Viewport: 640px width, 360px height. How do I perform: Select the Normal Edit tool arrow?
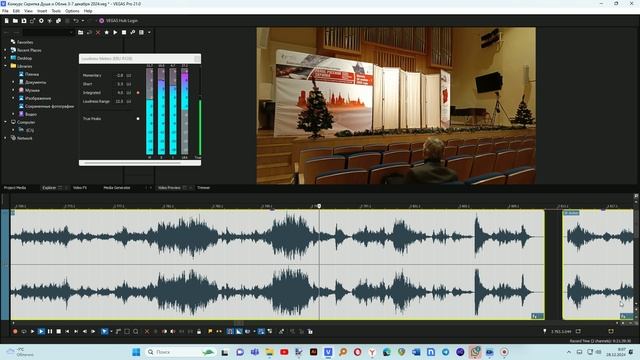click(x=104, y=331)
